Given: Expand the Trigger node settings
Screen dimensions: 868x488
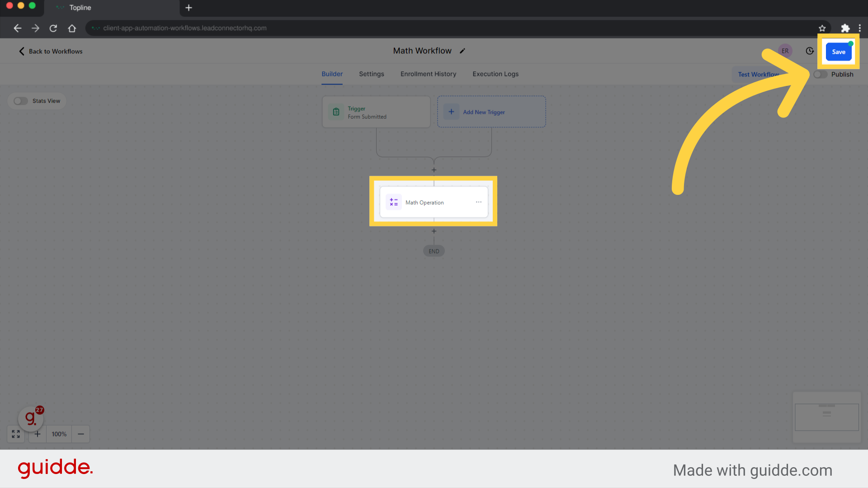Looking at the screenshot, I should (377, 112).
